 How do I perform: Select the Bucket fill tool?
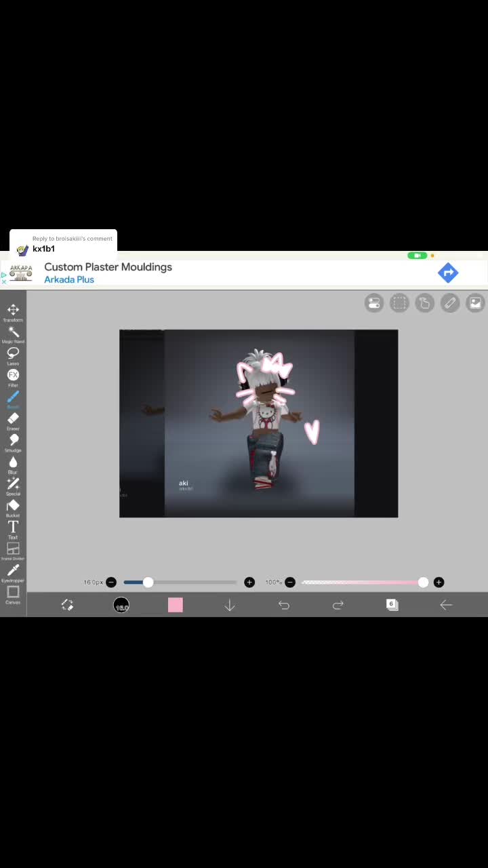(x=13, y=508)
